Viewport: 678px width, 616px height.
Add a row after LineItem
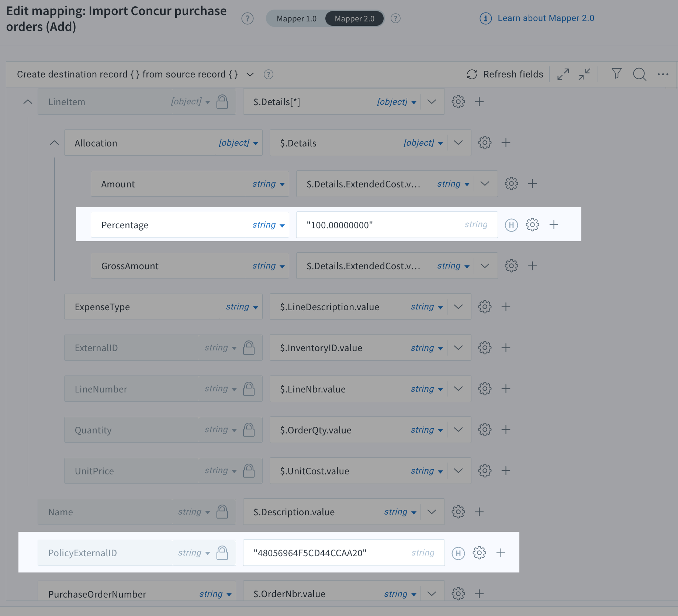pyautogui.click(x=479, y=101)
